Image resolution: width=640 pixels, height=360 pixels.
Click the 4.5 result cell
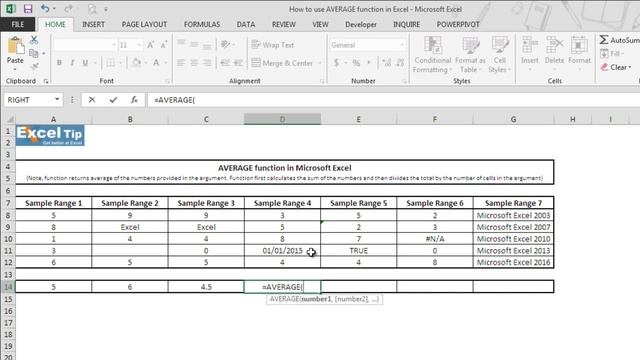coord(206,287)
